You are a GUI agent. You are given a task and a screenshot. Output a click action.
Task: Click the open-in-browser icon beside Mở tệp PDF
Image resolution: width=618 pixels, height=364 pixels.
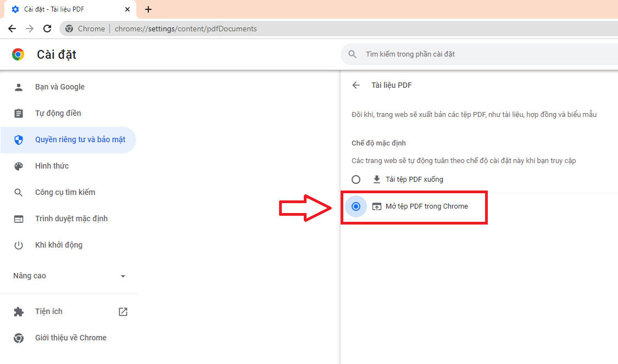click(x=377, y=206)
